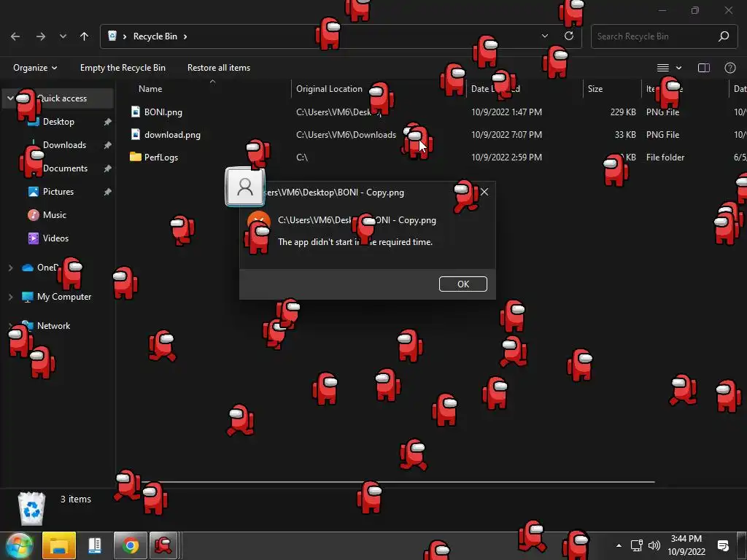Click Restore all items

219,68
